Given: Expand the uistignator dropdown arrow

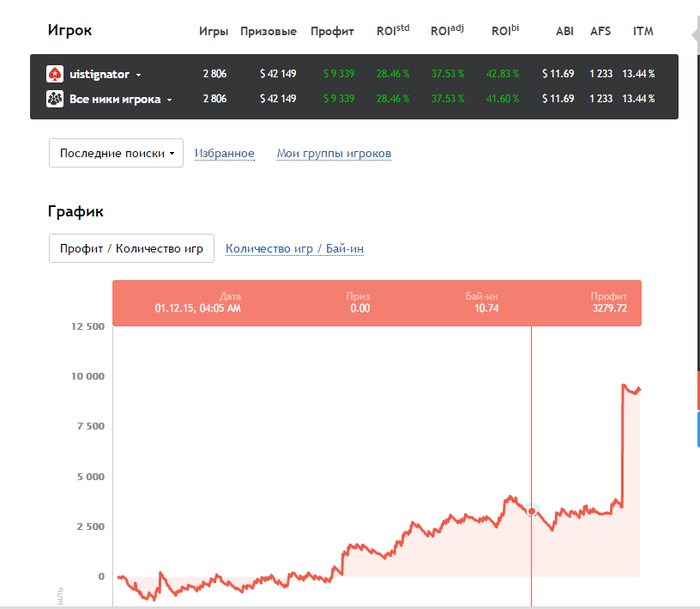Looking at the screenshot, I should [x=139, y=75].
